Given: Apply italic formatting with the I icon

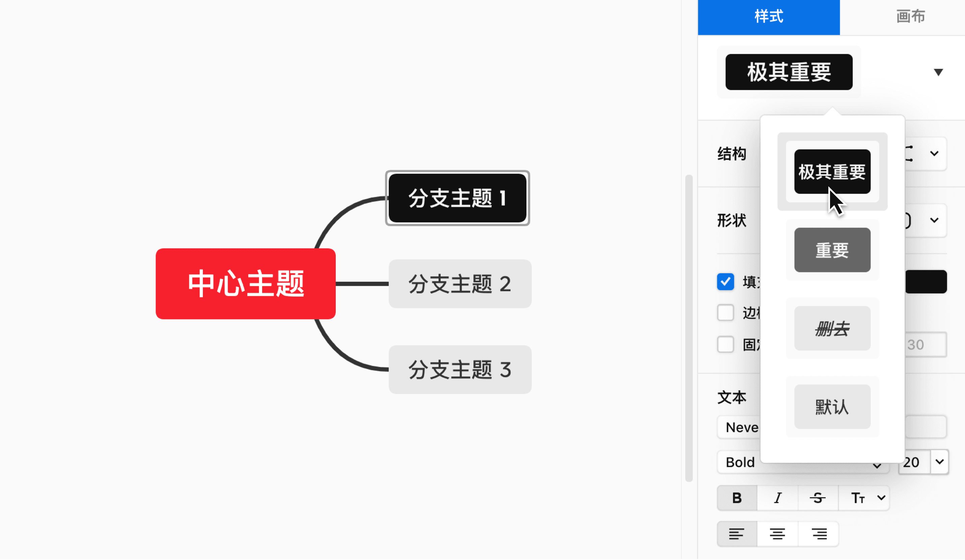Looking at the screenshot, I should 777,498.
